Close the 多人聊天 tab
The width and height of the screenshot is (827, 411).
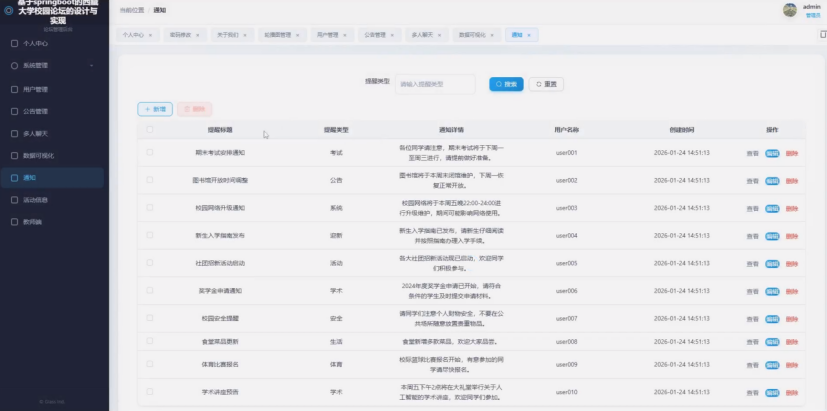[439, 35]
